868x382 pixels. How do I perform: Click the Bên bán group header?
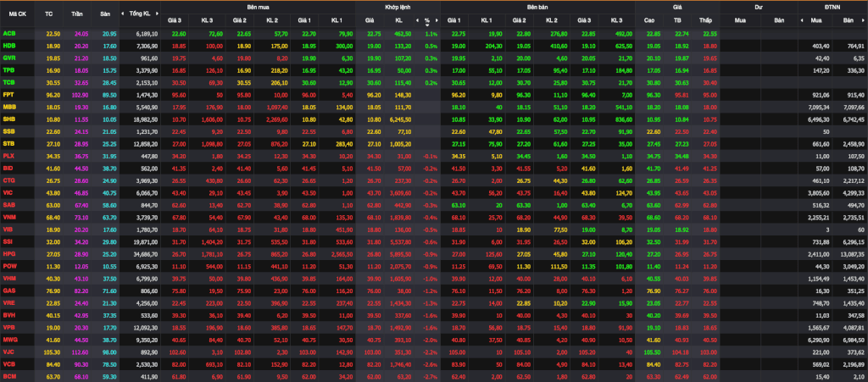pyautogui.click(x=537, y=7)
